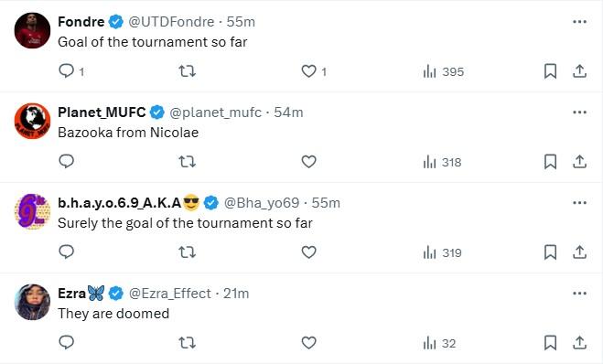Open b.h.a.y.o.6.9 profile avatar
The width and height of the screenshot is (603, 364).
point(32,211)
